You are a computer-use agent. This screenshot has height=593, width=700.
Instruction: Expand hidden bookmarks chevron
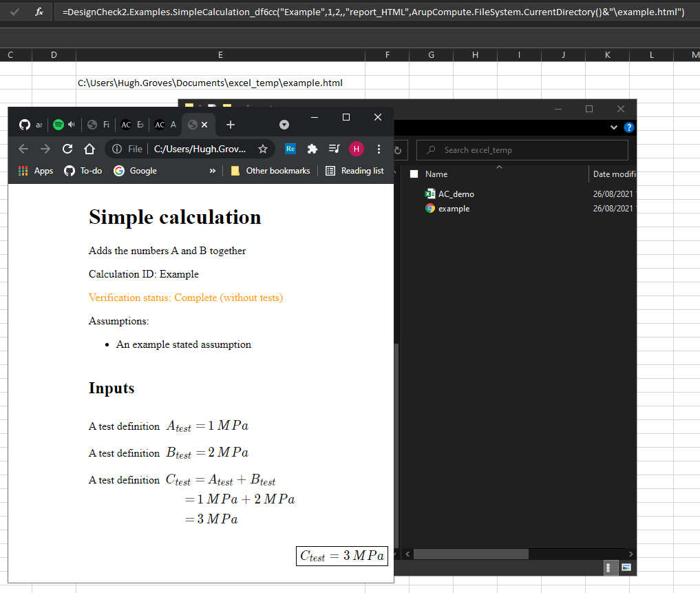[x=213, y=171]
